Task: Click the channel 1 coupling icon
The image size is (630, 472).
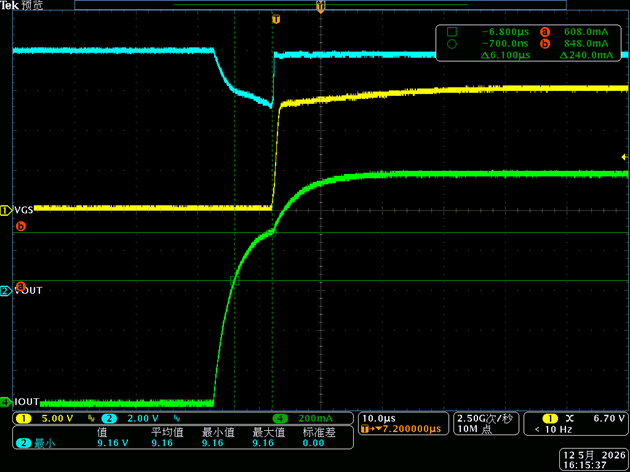Action: pos(91,419)
